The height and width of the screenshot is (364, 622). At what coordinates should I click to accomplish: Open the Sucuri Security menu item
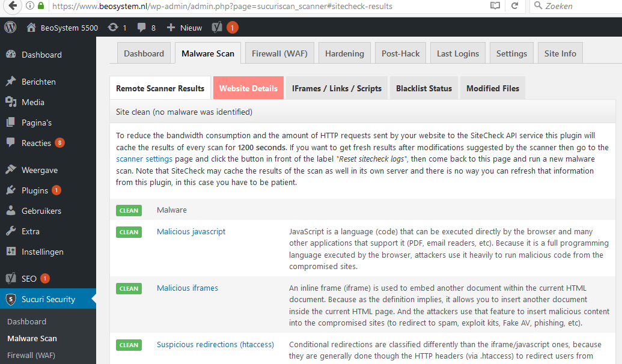tap(48, 299)
